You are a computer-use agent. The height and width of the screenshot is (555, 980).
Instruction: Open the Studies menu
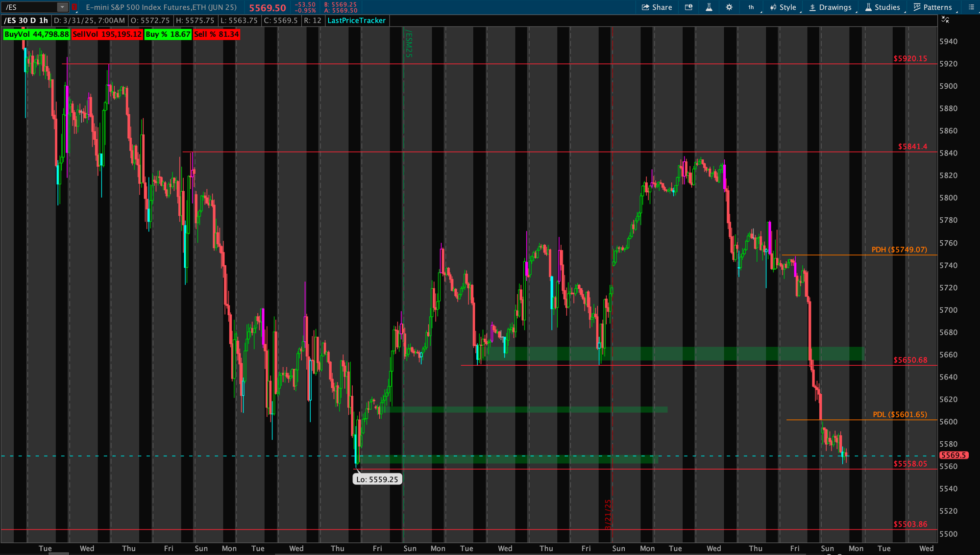click(882, 7)
